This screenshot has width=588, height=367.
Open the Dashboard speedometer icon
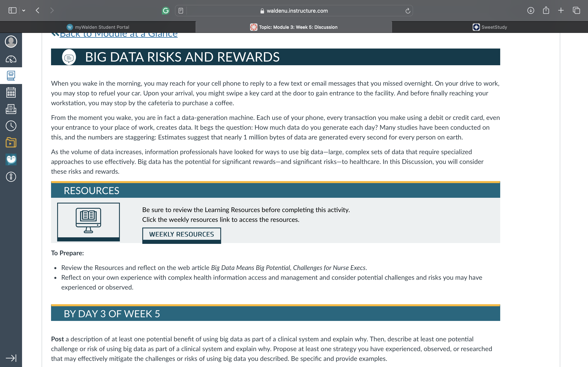[x=11, y=59]
